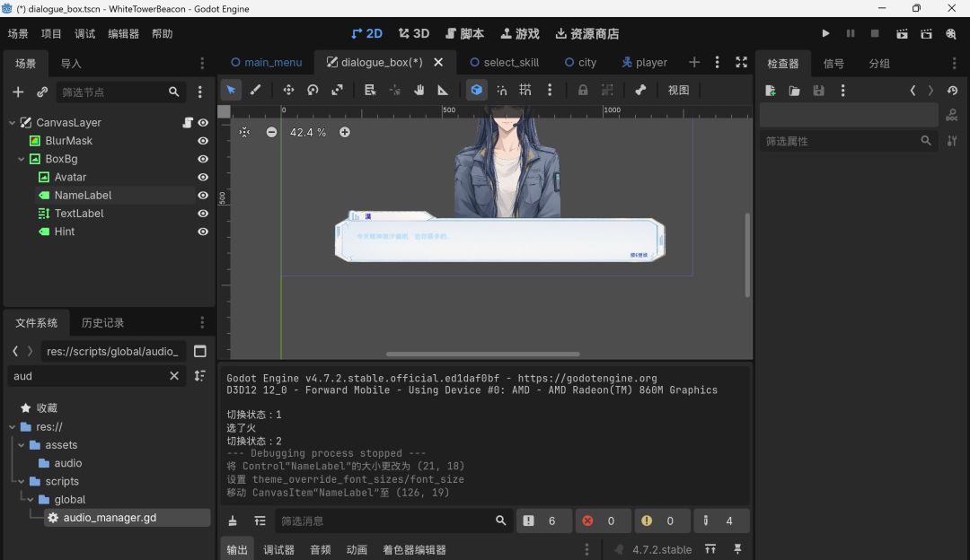
Task: Hide the Avatar node
Action: tap(203, 178)
